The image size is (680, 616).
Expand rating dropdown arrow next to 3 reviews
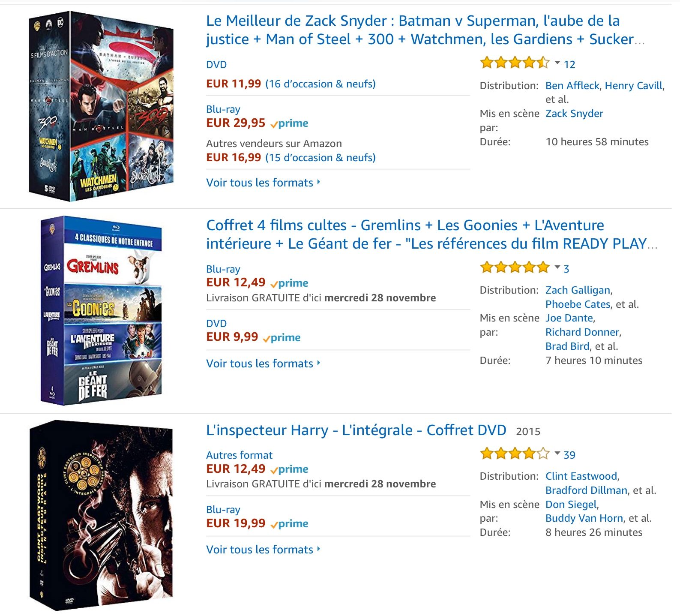click(x=557, y=267)
